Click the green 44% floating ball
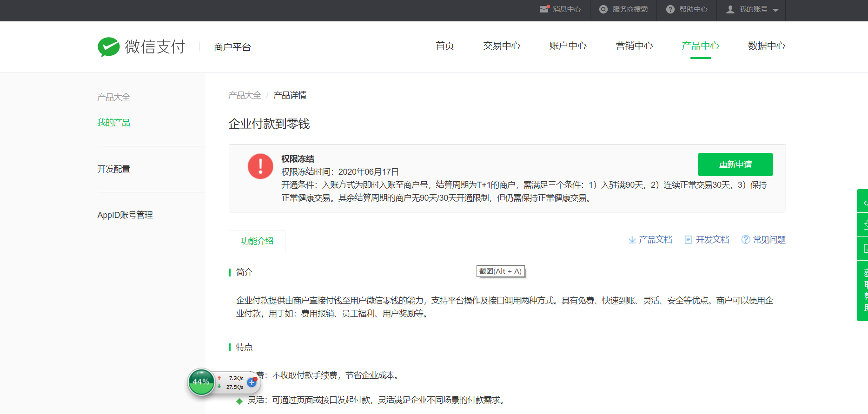The image size is (868, 414). (201, 382)
